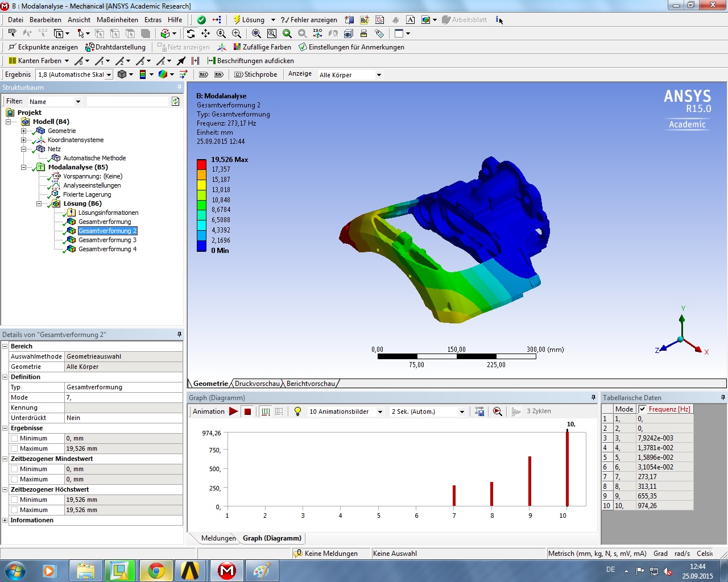
Task: Select Lösungsinformationen in tree
Action: (x=108, y=213)
